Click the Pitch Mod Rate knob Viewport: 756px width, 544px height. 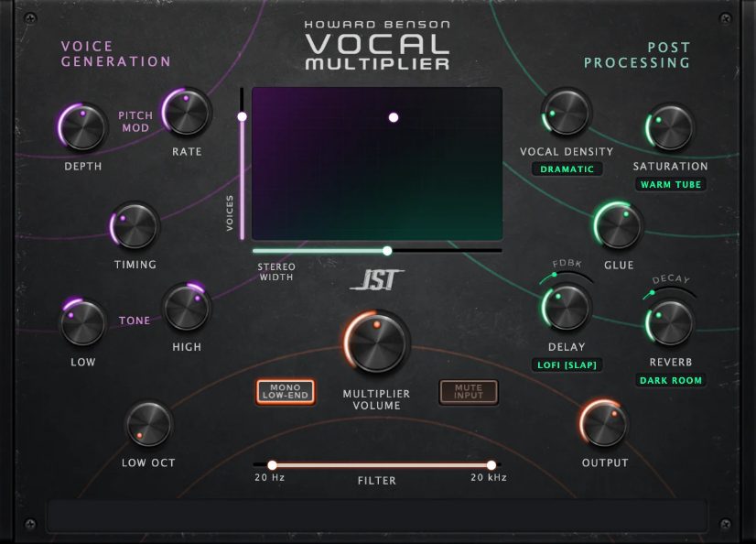187,113
